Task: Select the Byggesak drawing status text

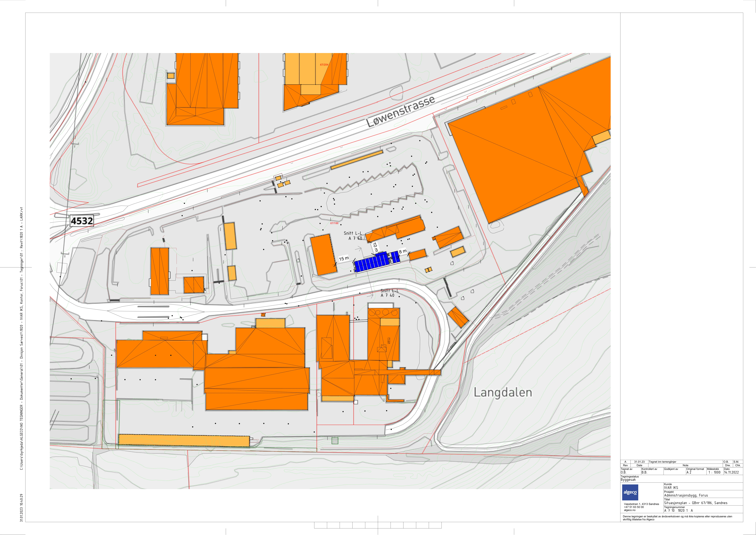Action: pyautogui.click(x=628, y=480)
